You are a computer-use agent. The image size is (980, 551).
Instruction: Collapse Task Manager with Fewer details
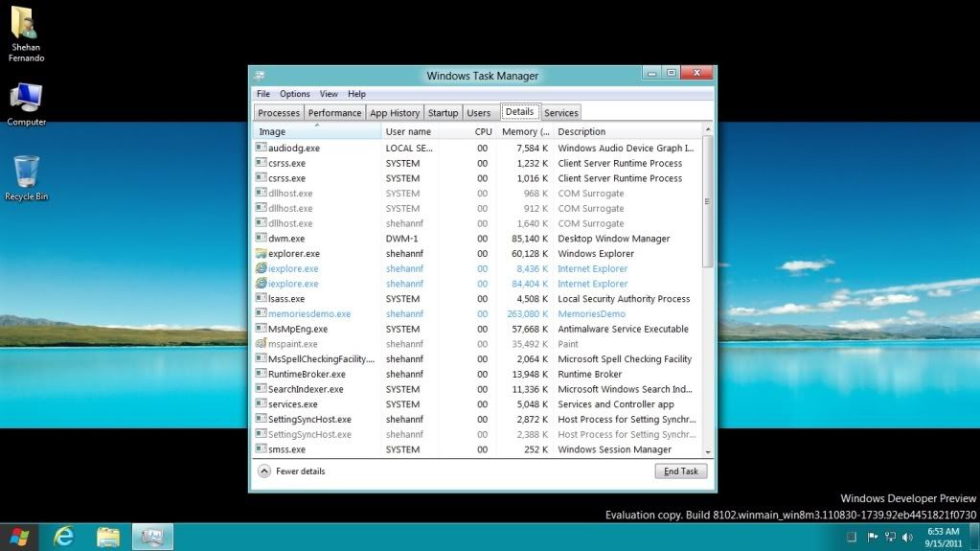pyautogui.click(x=291, y=471)
